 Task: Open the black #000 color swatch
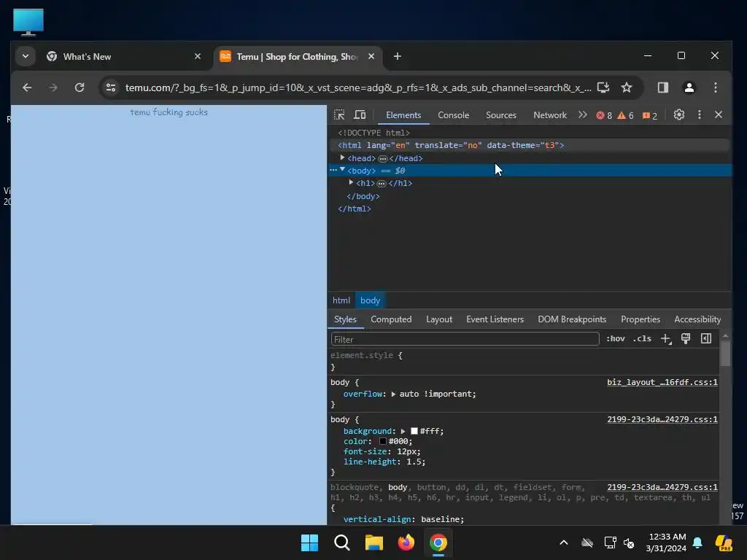tap(383, 441)
